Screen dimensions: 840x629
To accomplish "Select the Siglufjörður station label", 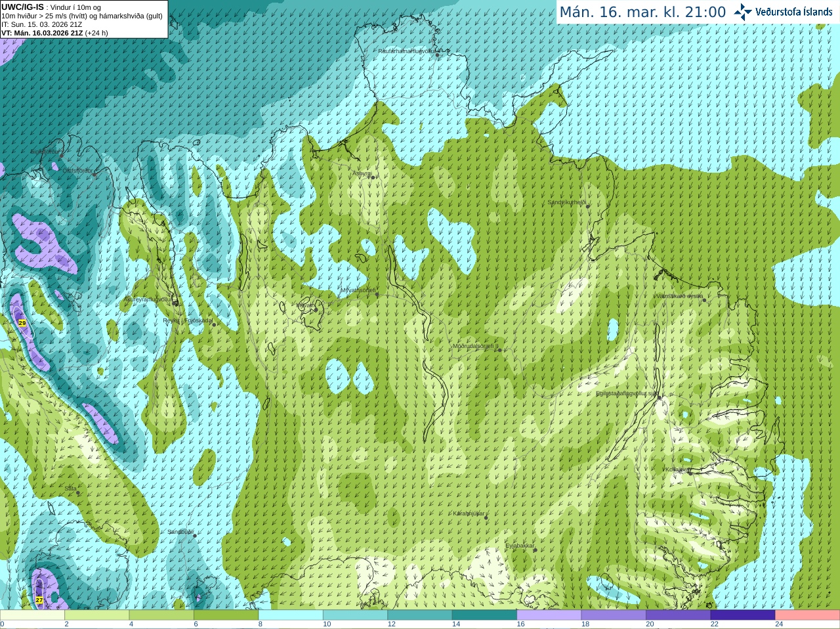I will (45, 152).
